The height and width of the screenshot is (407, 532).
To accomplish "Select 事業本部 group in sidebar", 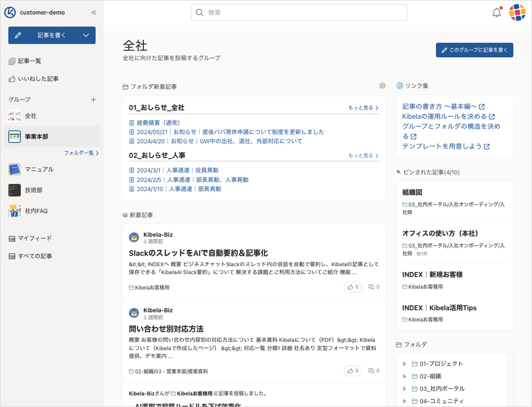I will [52, 137].
